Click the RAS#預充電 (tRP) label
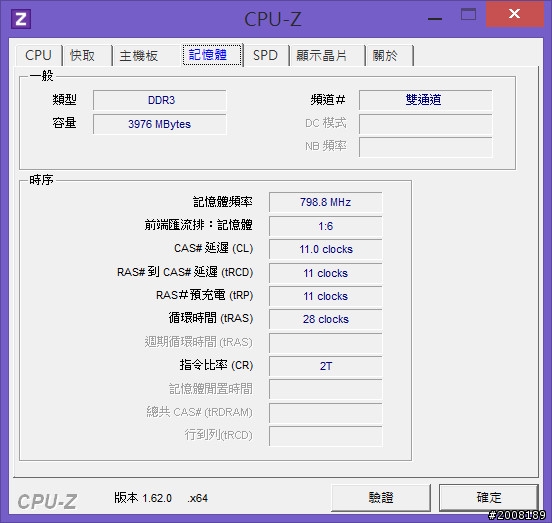The image size is (552, 523). 205,295
